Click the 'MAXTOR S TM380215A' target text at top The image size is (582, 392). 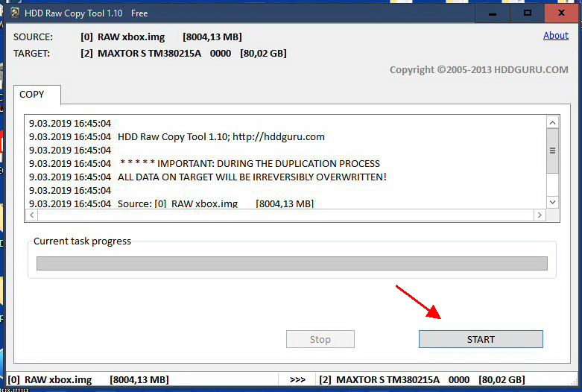[149, 54]
